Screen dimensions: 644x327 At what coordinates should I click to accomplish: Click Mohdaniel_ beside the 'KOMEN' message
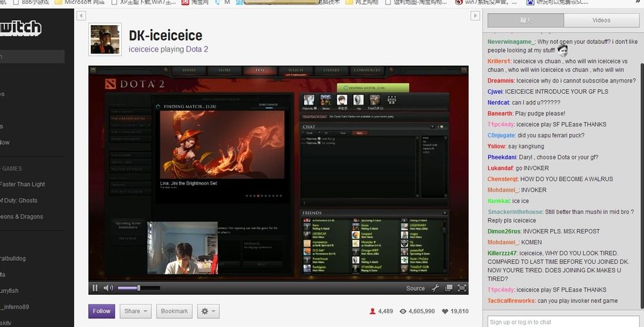503,243
